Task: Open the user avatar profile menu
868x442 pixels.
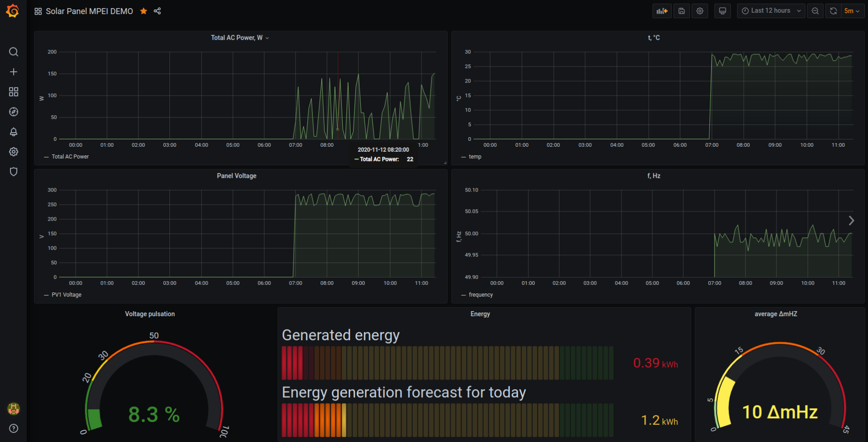Action: click(x=14, y=409)
